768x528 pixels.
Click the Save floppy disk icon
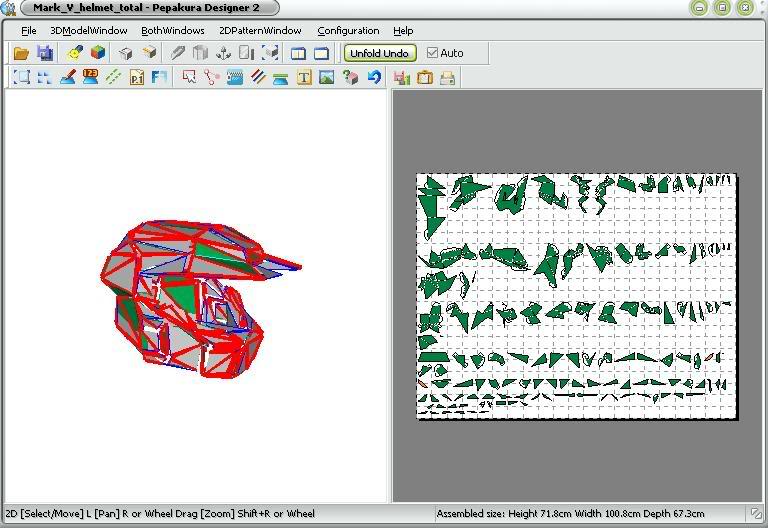pos(45,53)
